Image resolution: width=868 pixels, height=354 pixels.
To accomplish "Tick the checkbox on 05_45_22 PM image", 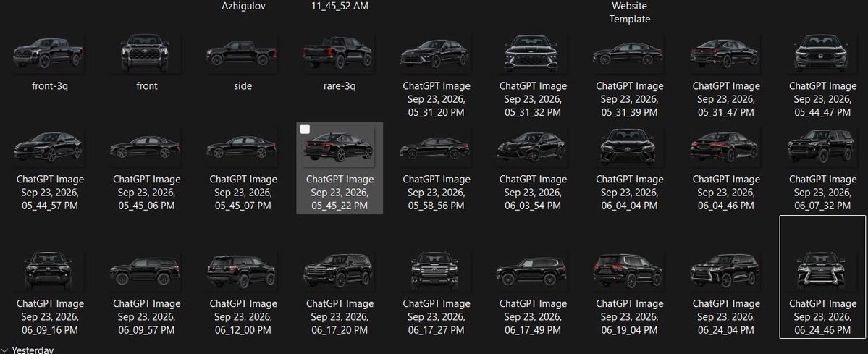I will [305, 129].
